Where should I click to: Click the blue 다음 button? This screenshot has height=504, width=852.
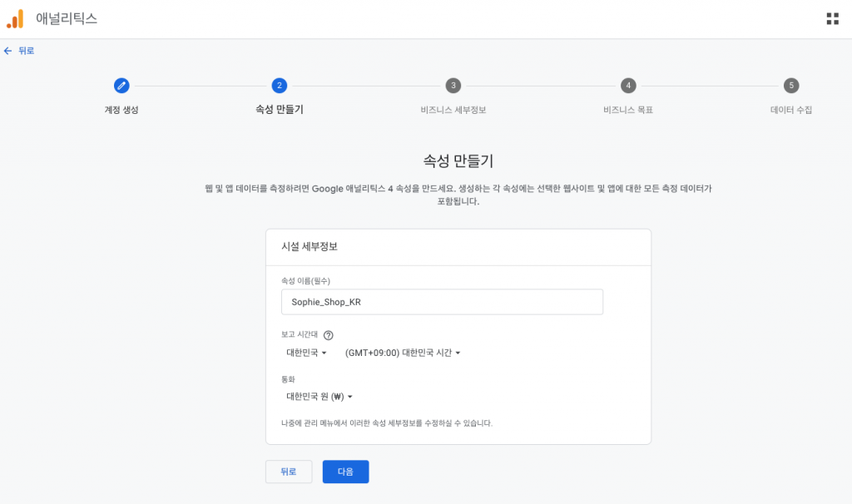tap(345, 471)
